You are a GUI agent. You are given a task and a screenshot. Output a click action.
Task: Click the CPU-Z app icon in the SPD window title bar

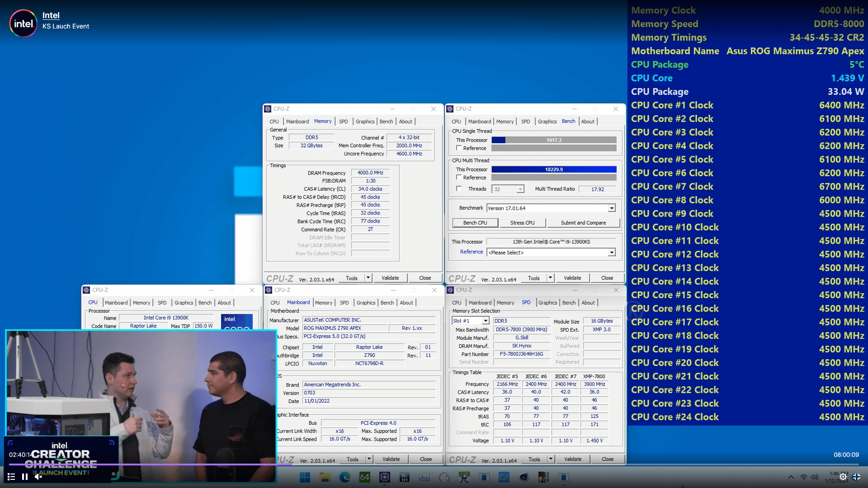[451, 290]
